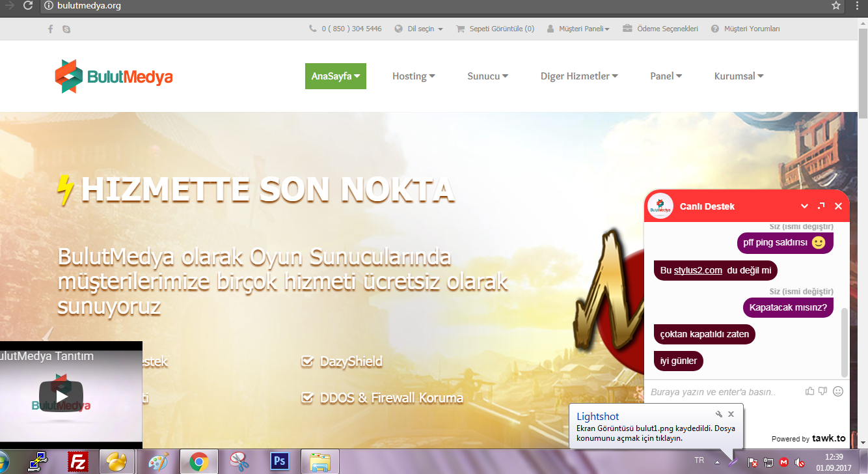This screenshot has height=474, width=868.
Task: Bookmark this page with the star icon
Action: (836, 6)
